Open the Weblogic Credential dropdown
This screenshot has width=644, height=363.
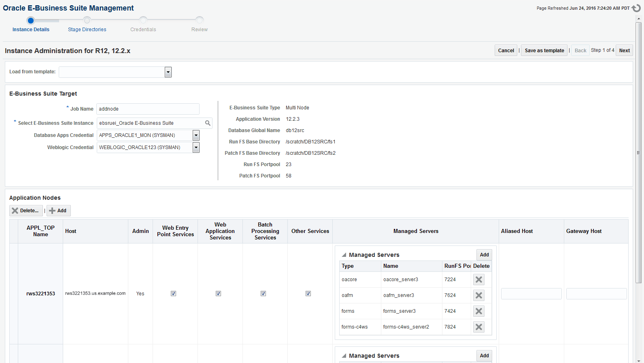pos(196,147)
